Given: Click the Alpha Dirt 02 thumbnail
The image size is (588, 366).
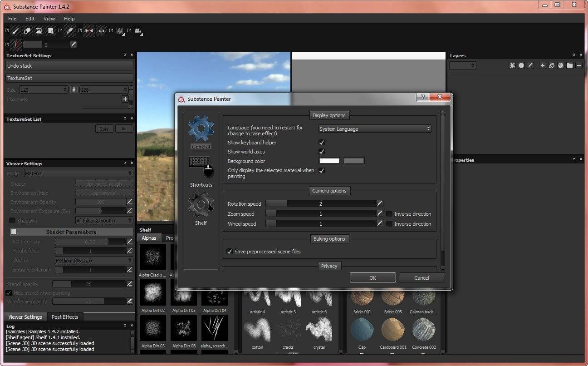Looking at the screenshot, I should tap(152, 293).
